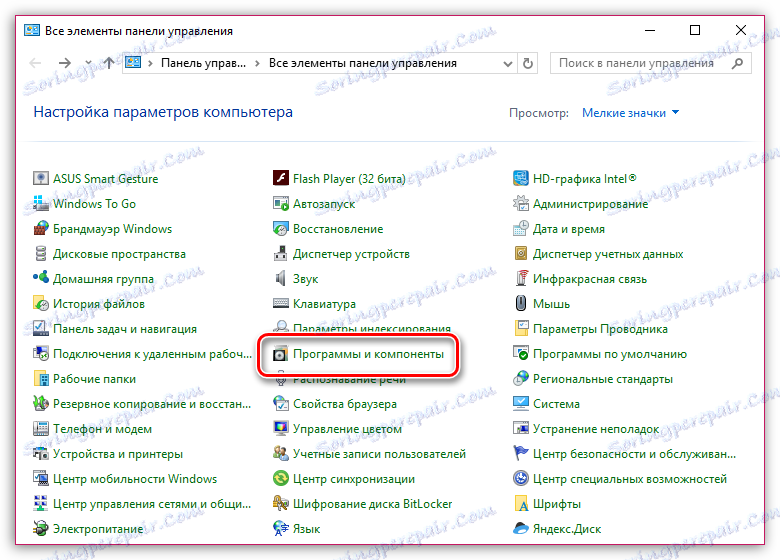Click the Windows To Go icon

tap(40, 203)
